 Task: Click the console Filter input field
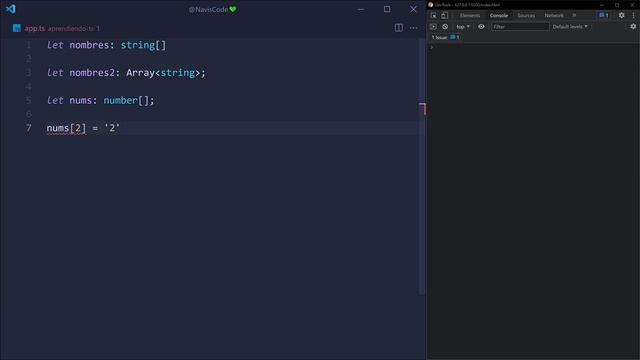tap(520, 27)
